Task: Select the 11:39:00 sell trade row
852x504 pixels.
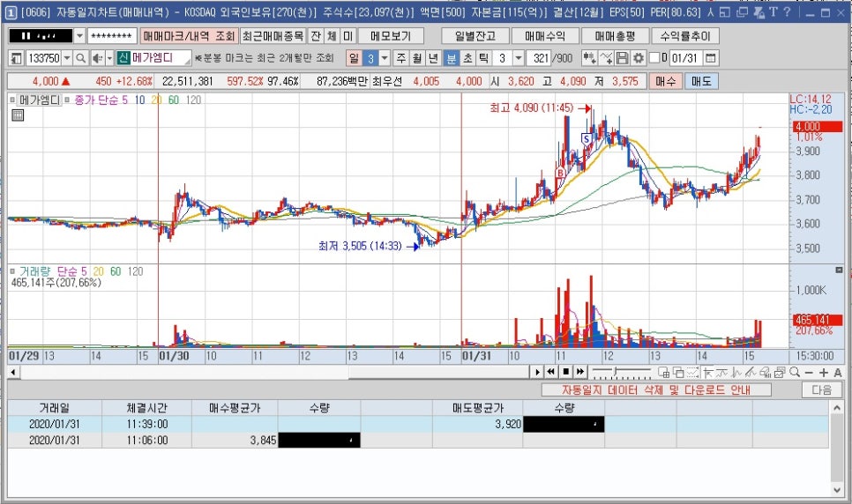Action: click(418, 424)
